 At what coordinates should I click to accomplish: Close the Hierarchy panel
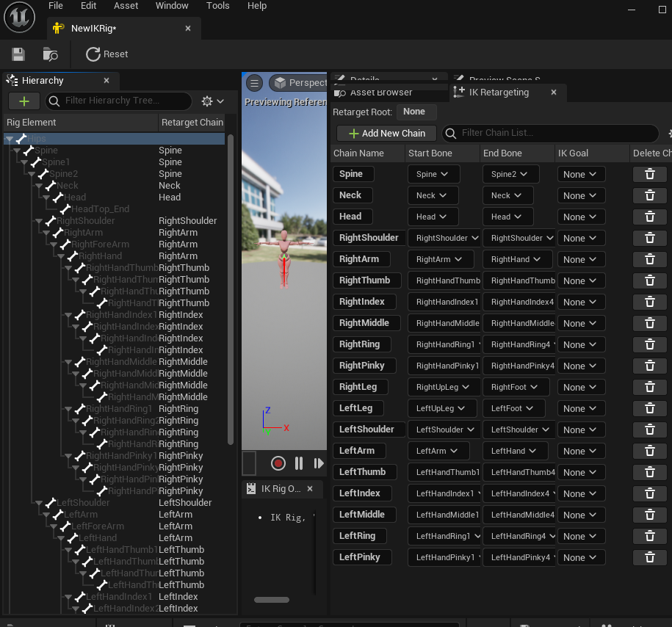pos(106,81)
